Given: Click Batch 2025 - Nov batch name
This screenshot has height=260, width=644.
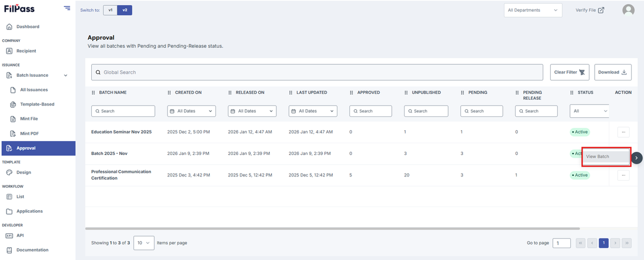Looking at the screenshot, I should coord(109,153).
